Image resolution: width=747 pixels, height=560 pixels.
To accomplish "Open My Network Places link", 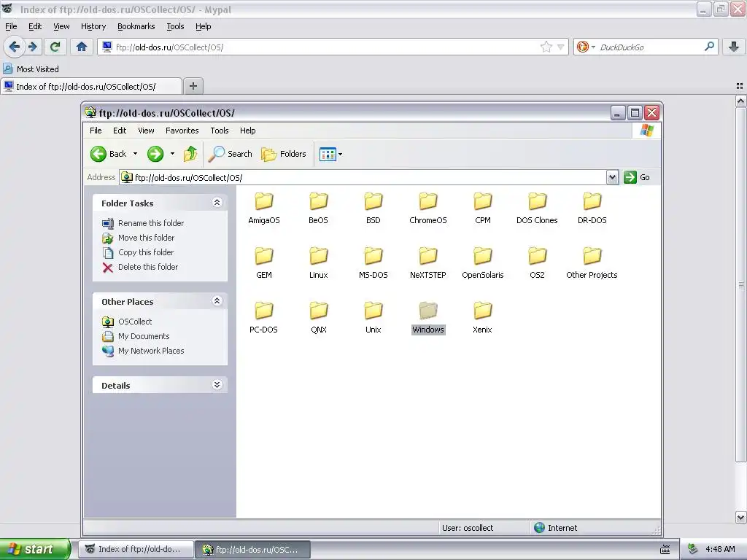I will point(143,351).
